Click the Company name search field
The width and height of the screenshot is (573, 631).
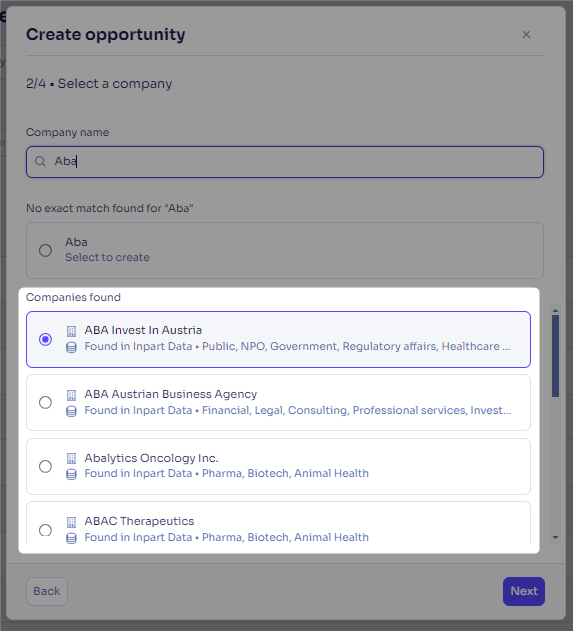285,162
